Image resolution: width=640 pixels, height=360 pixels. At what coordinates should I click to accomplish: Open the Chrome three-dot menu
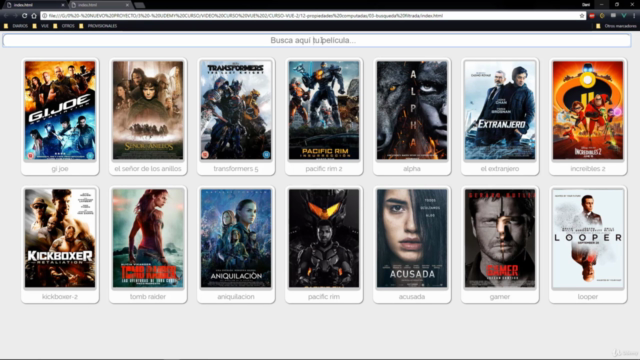(x=634, y=16)
